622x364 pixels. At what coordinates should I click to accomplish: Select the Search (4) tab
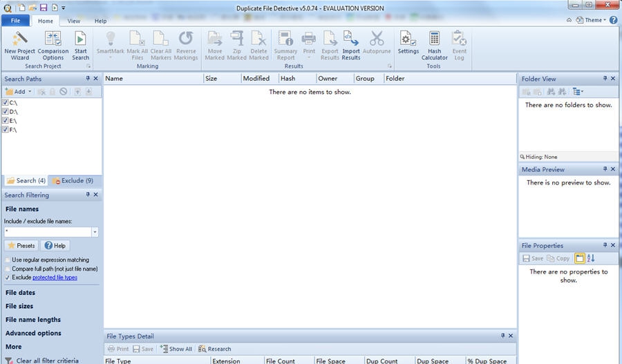tap(26, 180)
